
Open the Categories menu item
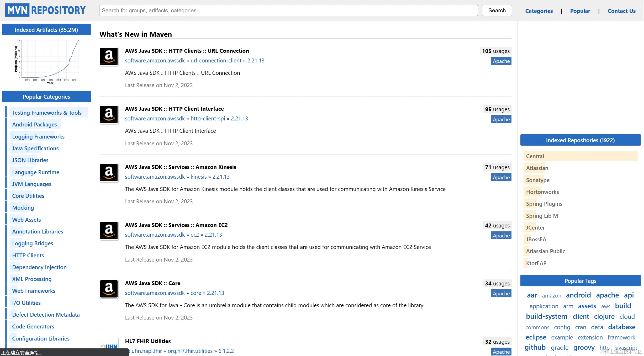coord(539,11)
